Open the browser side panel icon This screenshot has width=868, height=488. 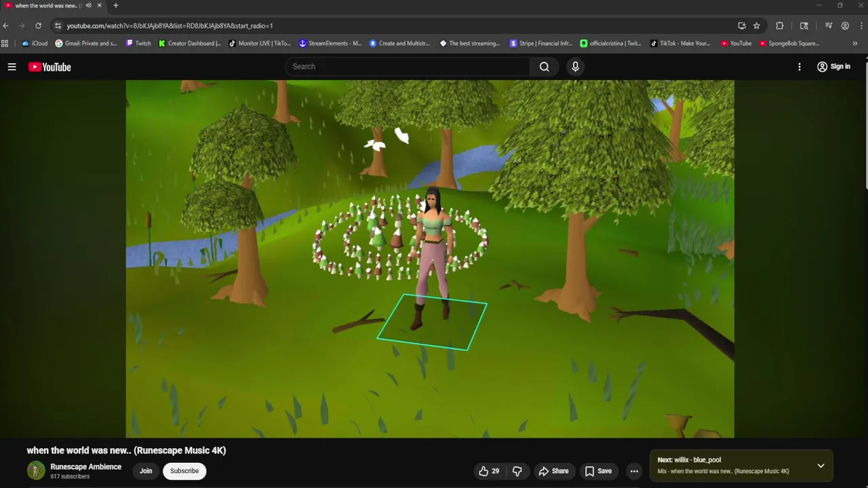coord(804,26)
